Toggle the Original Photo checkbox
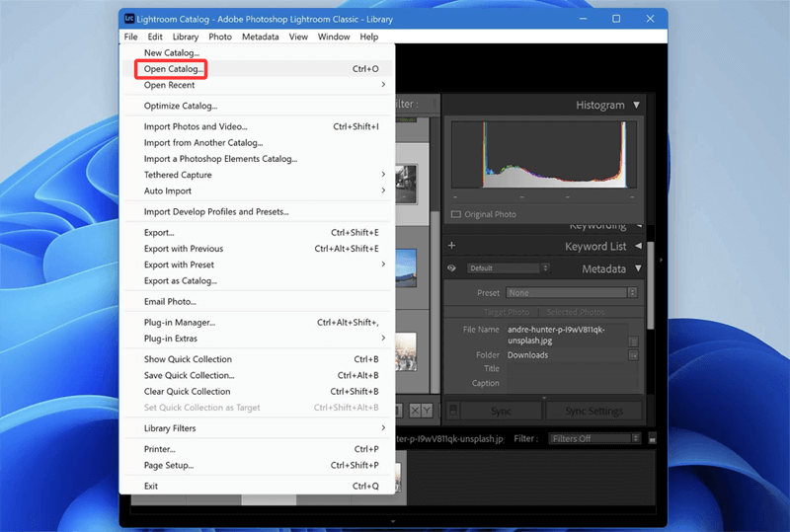The height and width of the screenshot is (532, 790). pos(456,214)
